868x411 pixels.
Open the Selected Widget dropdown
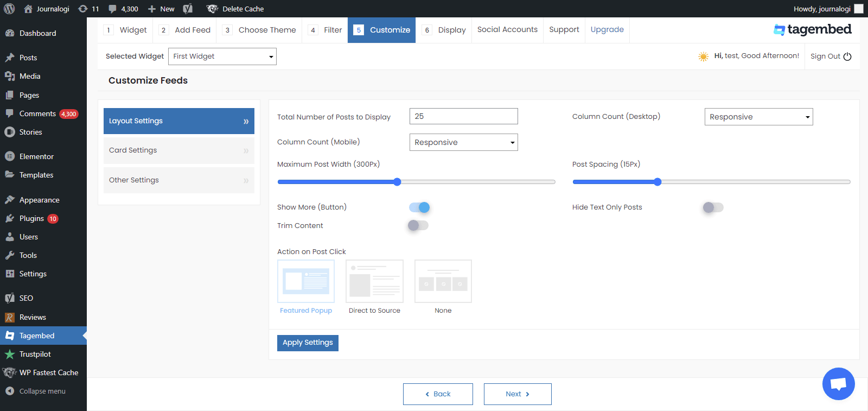222,56
